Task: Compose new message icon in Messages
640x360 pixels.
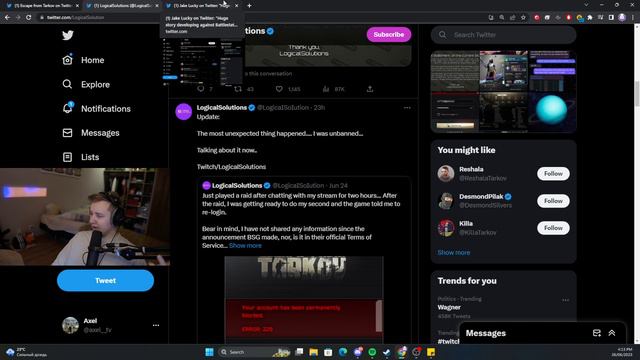Action: [596, 333]
